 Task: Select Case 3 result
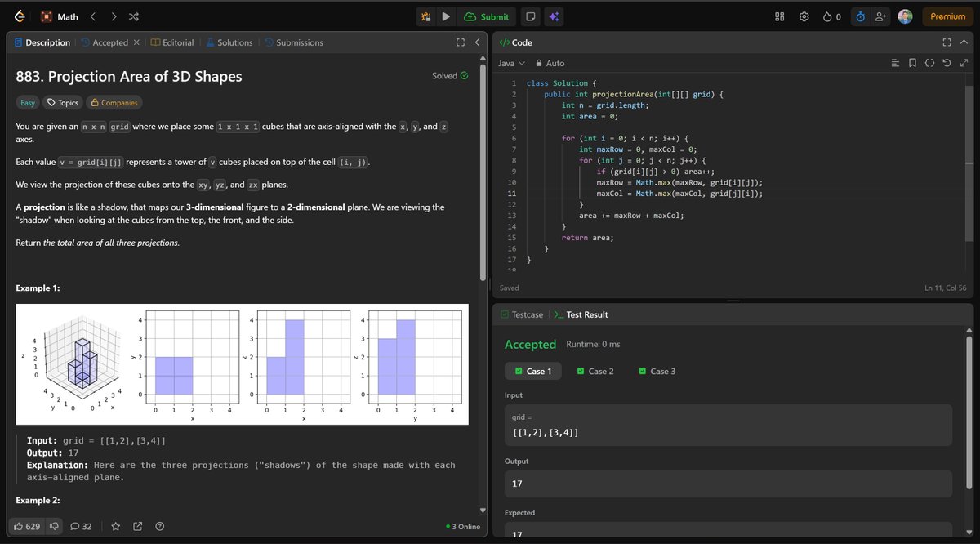tap(656, 372)
